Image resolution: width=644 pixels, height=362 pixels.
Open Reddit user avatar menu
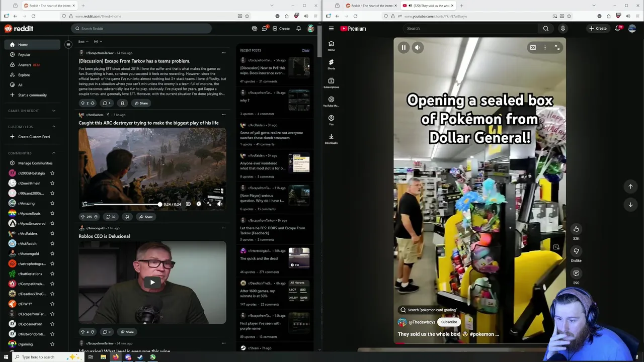coord(311,29)
